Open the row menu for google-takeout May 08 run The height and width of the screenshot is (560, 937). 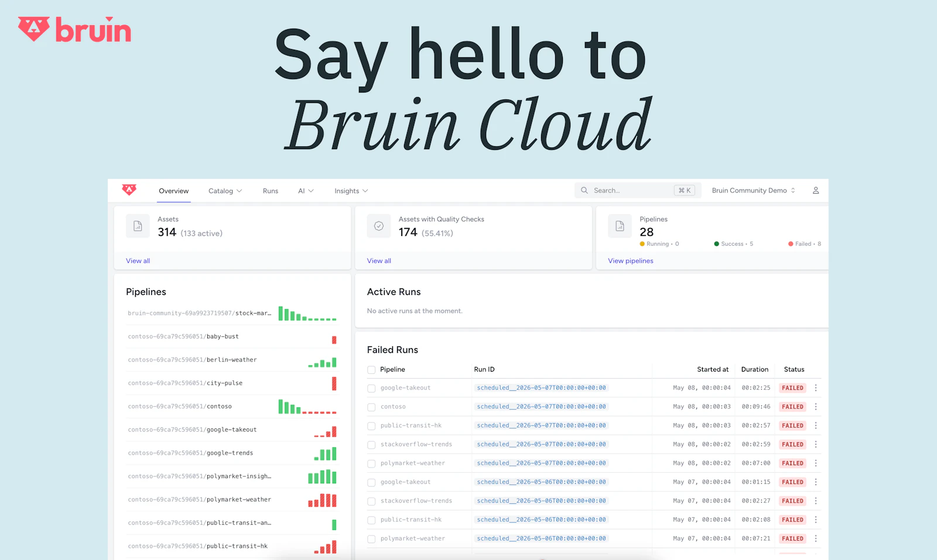pyautogui.click(x=816, y=388)
